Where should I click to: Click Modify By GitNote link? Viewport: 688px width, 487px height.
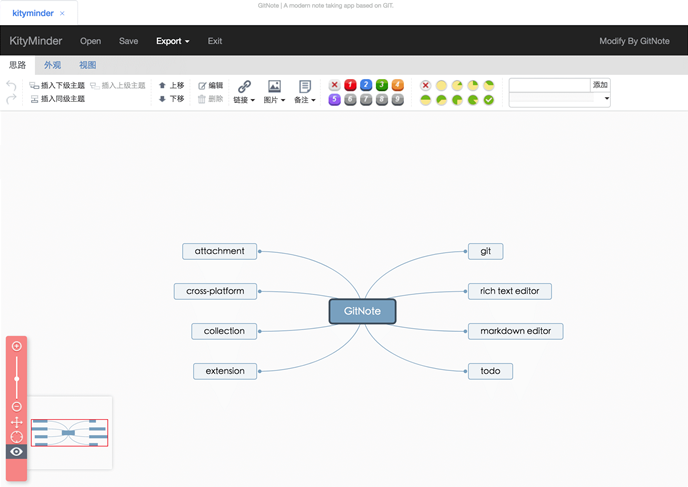coord(634,41)
